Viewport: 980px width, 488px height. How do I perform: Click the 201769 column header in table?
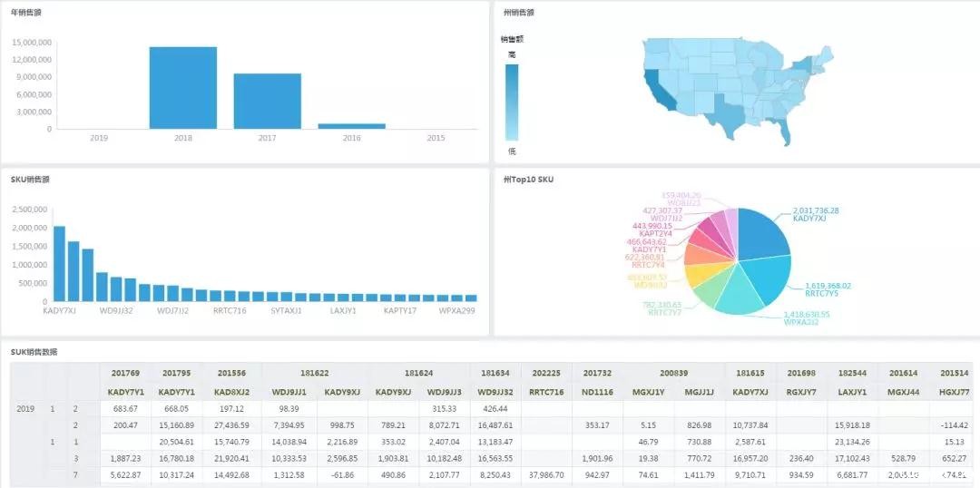125,373
